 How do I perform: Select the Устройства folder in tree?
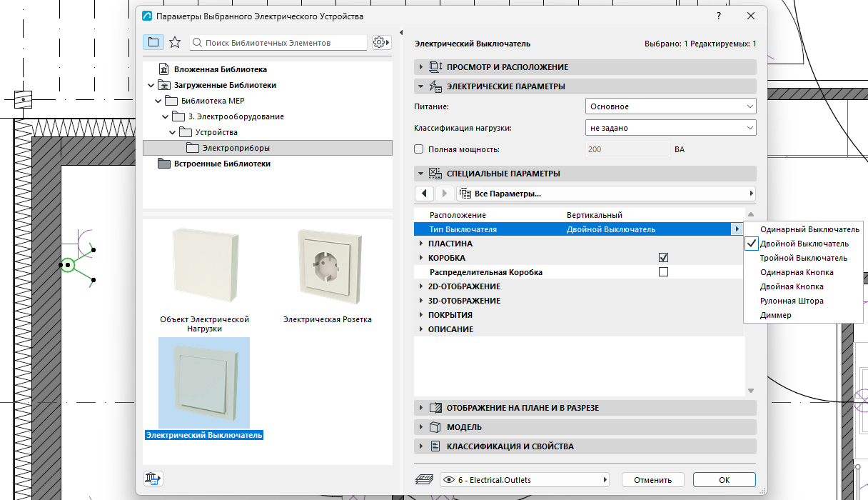point(216,132)
